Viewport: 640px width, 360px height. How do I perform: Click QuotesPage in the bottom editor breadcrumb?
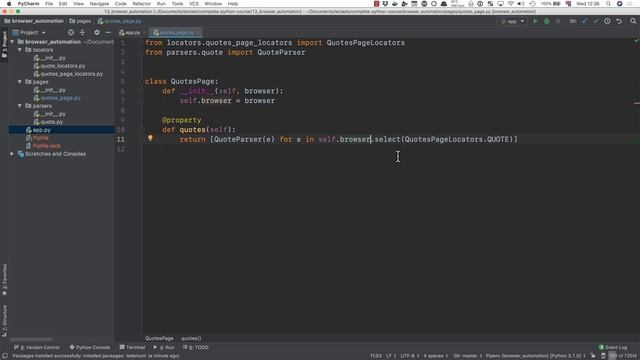coord(159,338)
